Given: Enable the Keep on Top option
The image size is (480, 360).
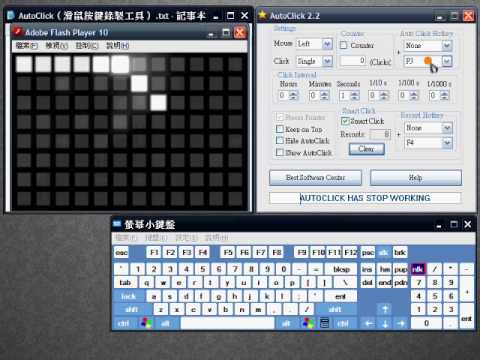Looking at the screenshot, I should tap(280, 129).
